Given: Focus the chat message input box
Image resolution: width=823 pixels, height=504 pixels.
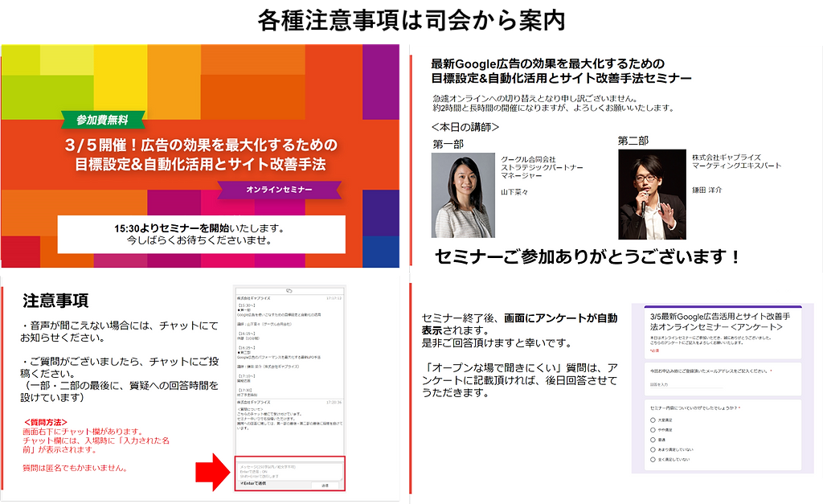Looking at the screenshot, I should pos(289,472).
